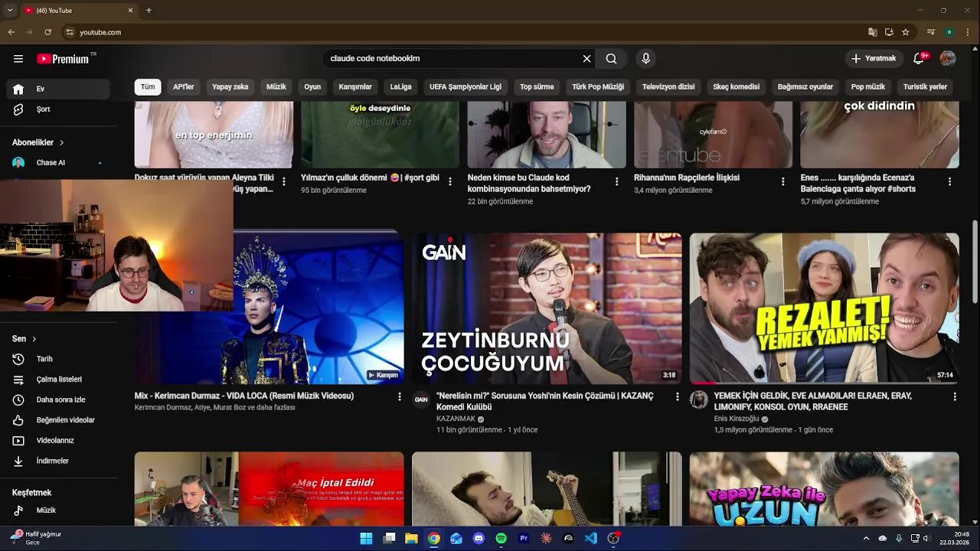Viewport: 980px width, 551px height.
Task: Select the Karışımlar filter chip
Action: (355, 87)
